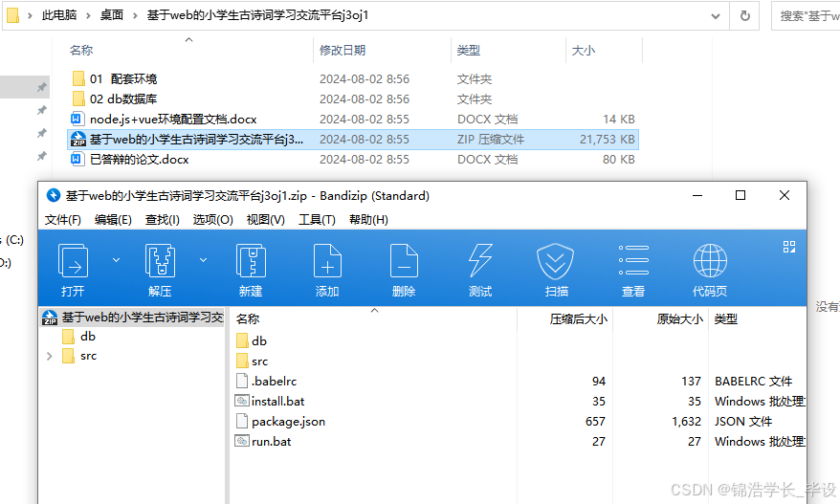Viewport: 840px width, 504px height.
Task: Open the 01 配套环境 folder in Explorer
Action: 114,79
